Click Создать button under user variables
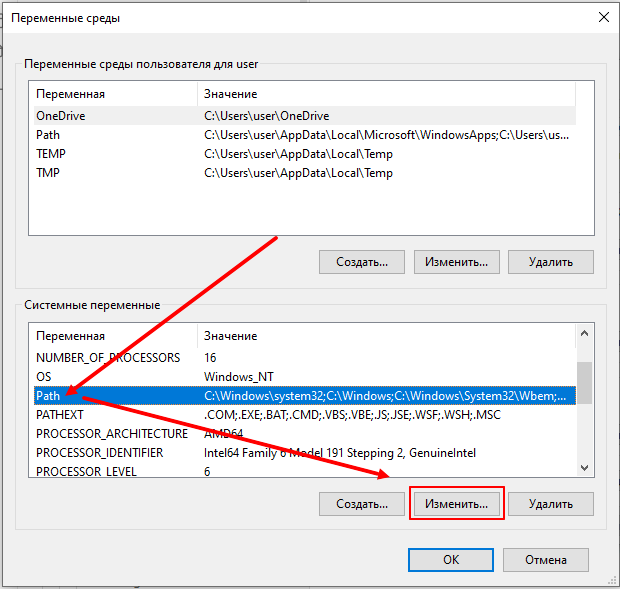Image resolution: width=620 pixels, height=589 pixels. pos(361,262)
